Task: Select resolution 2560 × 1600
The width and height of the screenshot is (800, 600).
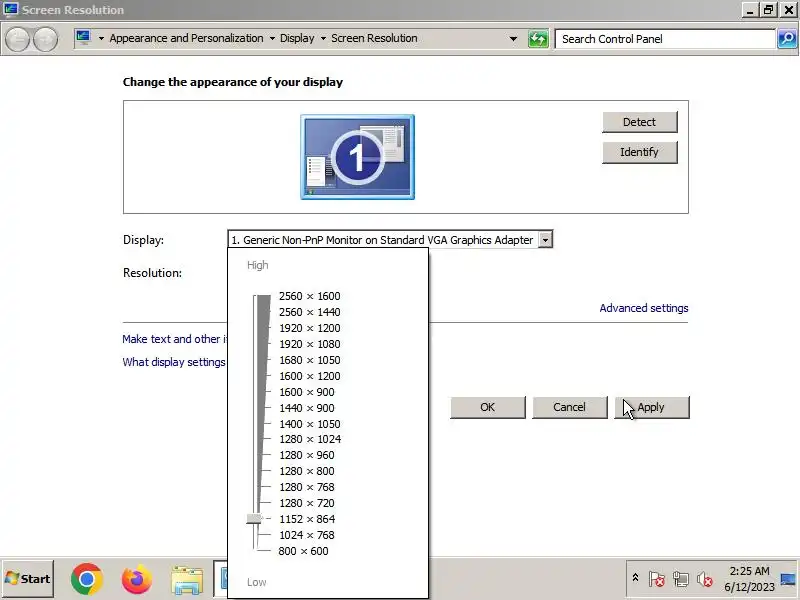Action: [x=309, y=296]
